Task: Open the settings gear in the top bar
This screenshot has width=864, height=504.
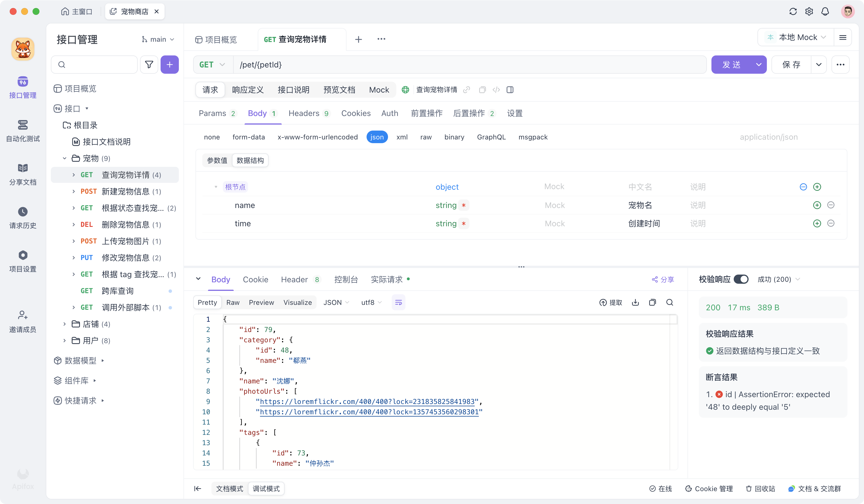Action: 809,11
